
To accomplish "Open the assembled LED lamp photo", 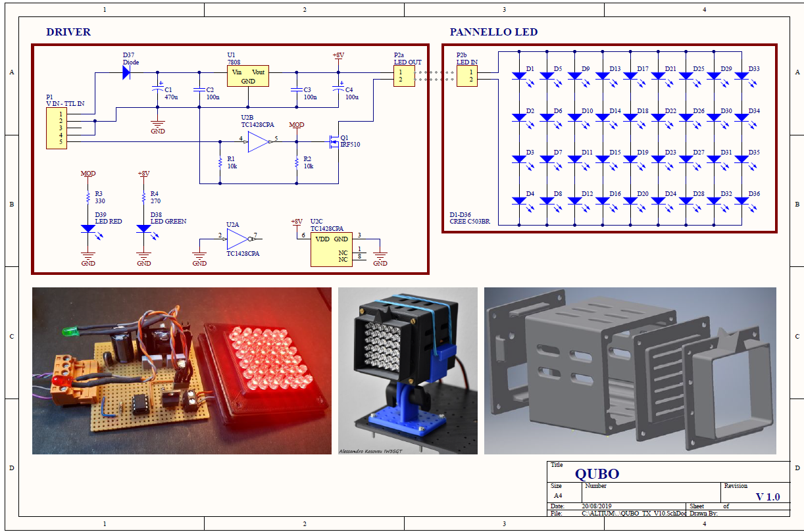I will (406, 371).
